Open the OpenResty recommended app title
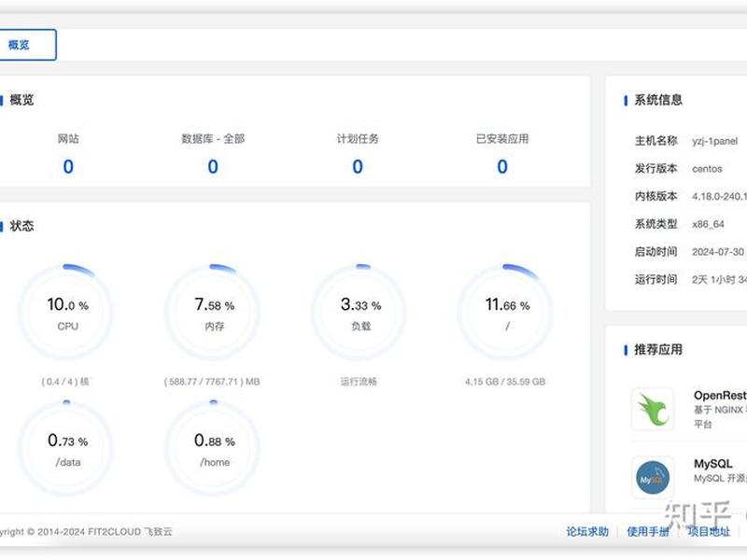Viewport: 747px width, 560px height. point(720,395)
